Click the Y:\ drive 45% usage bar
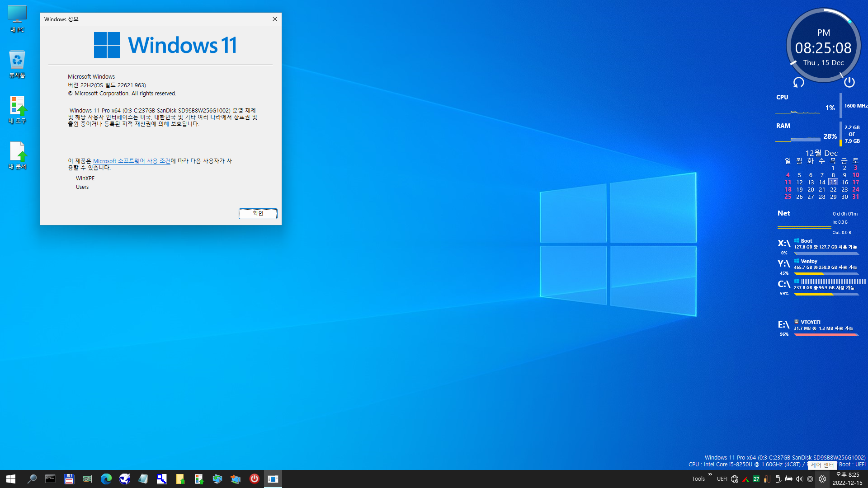This screenshot has height=488, width=868. (x=826, y=274)
